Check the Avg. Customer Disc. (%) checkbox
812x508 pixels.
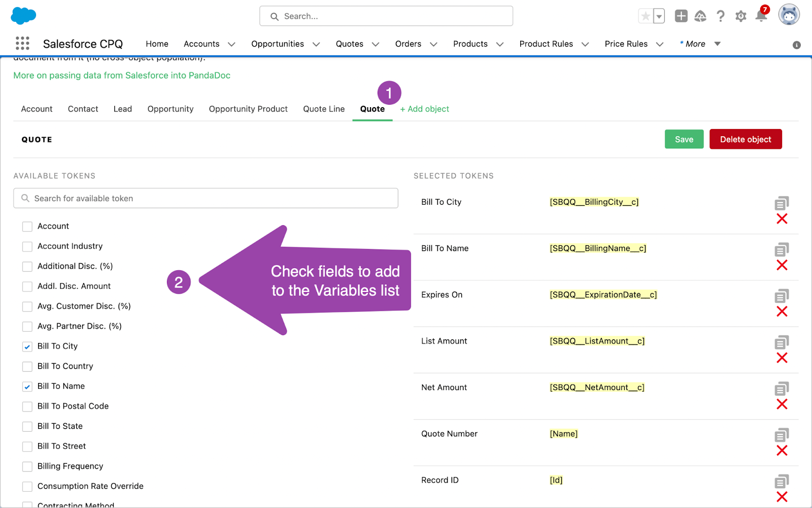point(27,307)
